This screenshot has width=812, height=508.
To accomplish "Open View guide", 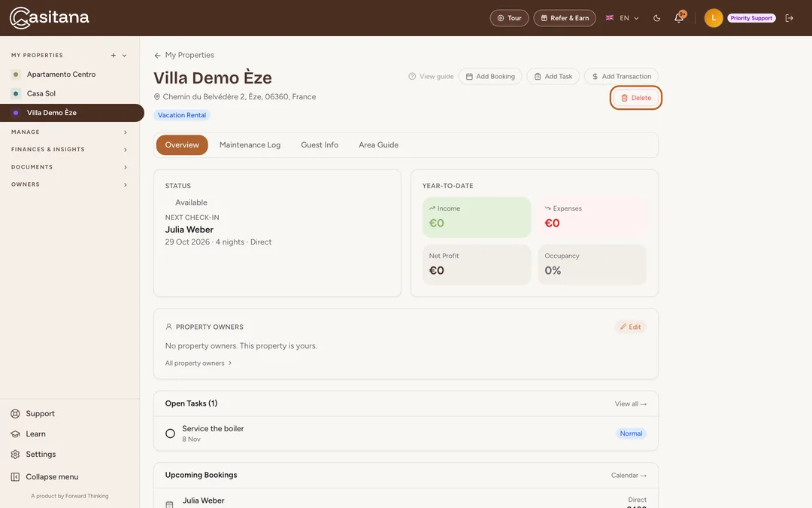I will (431, 76).
